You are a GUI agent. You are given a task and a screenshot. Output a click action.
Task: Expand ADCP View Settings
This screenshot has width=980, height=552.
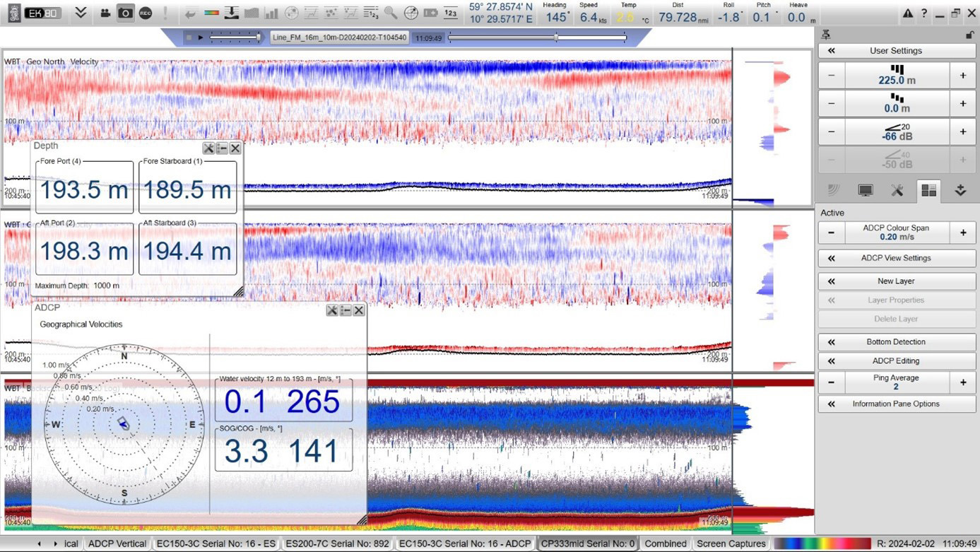click(x=896, y=258)
